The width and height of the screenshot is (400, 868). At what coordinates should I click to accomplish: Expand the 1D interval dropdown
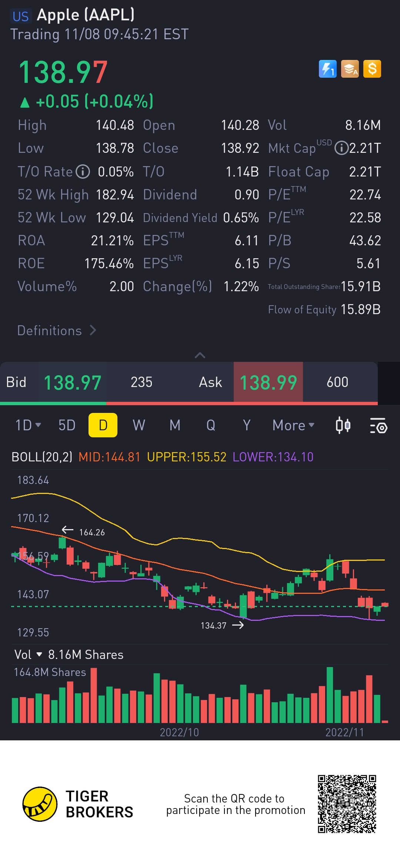click(28, 425)
